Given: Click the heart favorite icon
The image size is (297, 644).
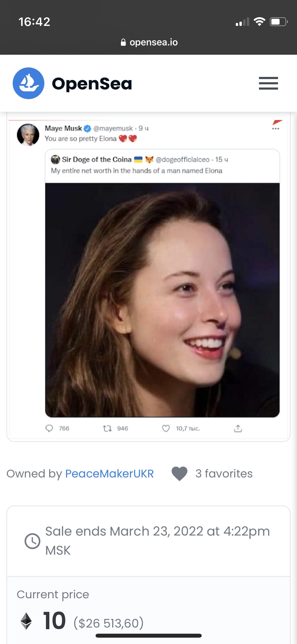Looking at the screenshot, I should [x=180, y=473].
